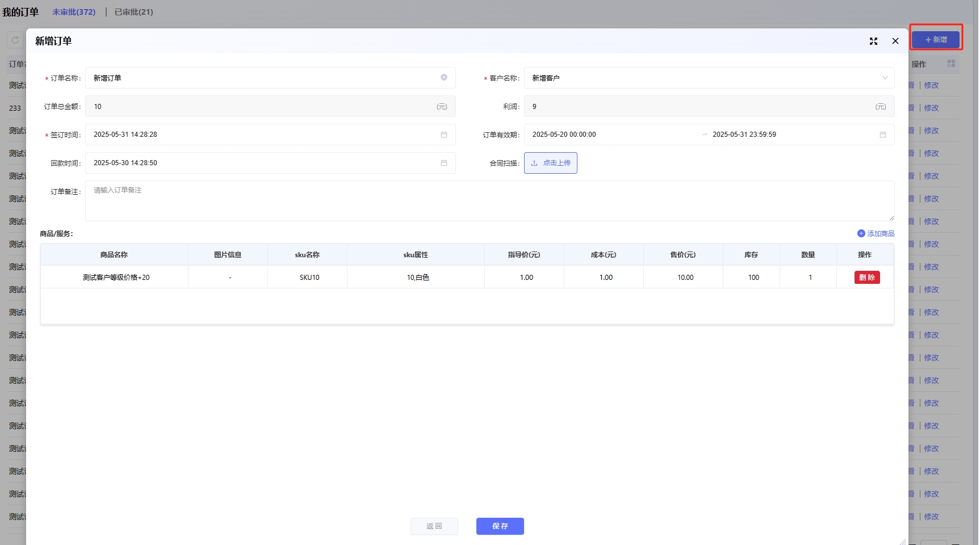Viewport: 980px width, 545px height.
Task: Open calendar icon for 订单有效期
Action: (x=883, y=135)
